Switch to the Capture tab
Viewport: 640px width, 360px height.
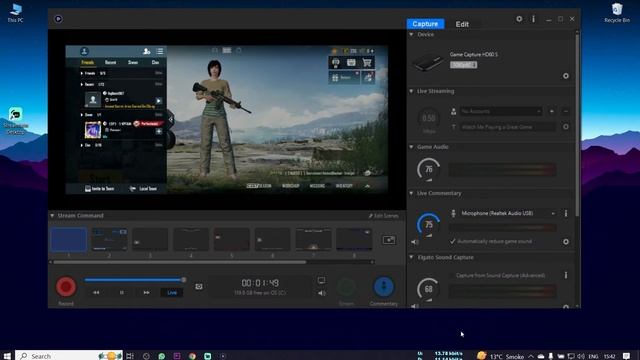pyautogui.click(x=425, y=24)
